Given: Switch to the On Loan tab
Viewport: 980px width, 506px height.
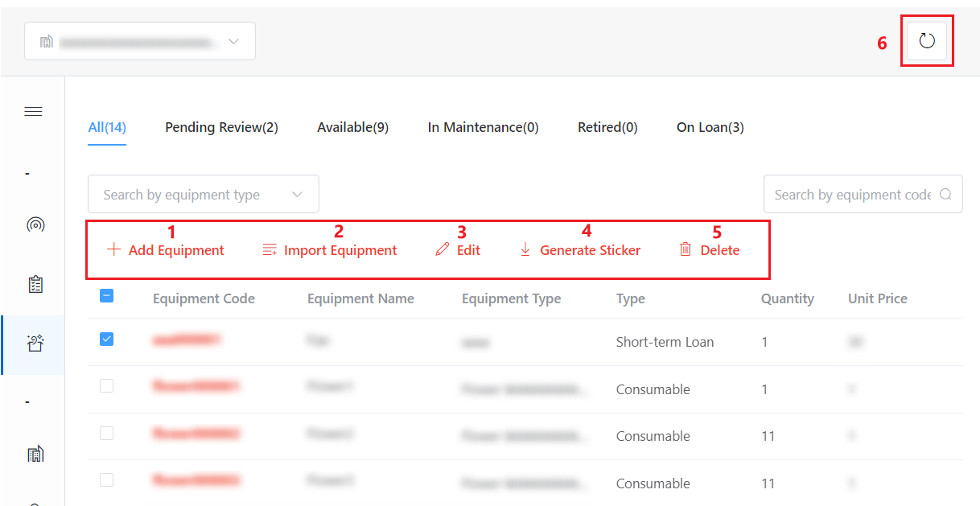Looking at the screenshot, I should click(x=710, y=128).
